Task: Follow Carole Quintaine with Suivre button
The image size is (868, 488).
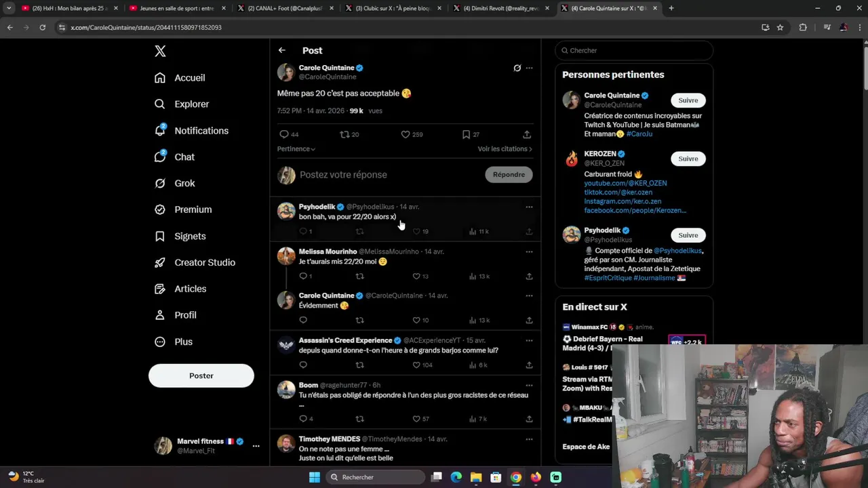Action: (688, 100)
